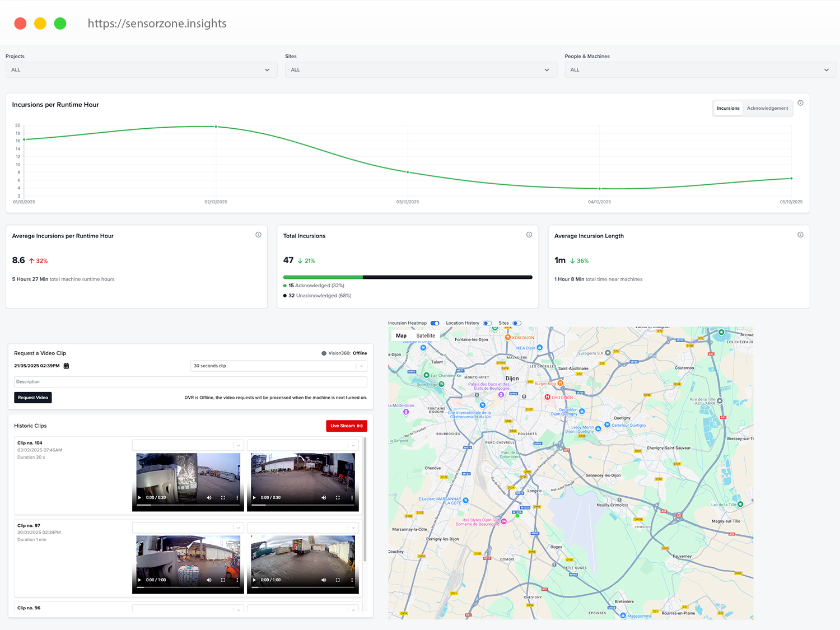Click the Carrefour Quetigny map marker
The height and width of the screenshot is (630, 840).
pos(607,425)
